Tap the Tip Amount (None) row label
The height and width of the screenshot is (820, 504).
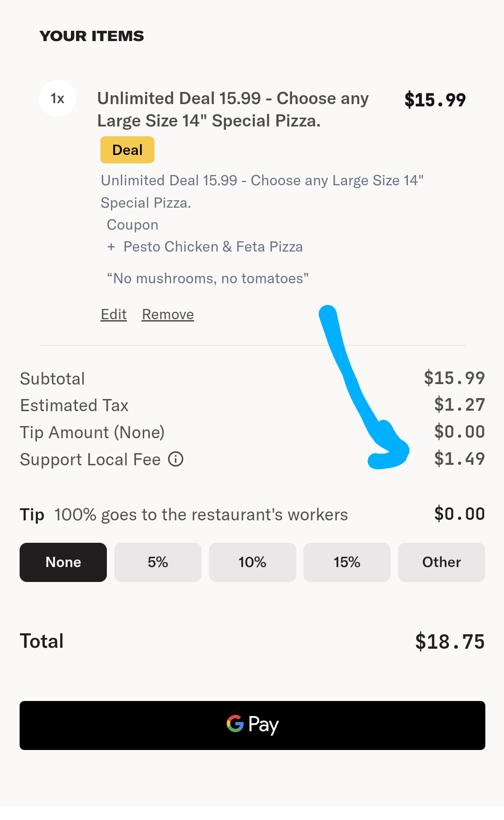coord(92,433)
